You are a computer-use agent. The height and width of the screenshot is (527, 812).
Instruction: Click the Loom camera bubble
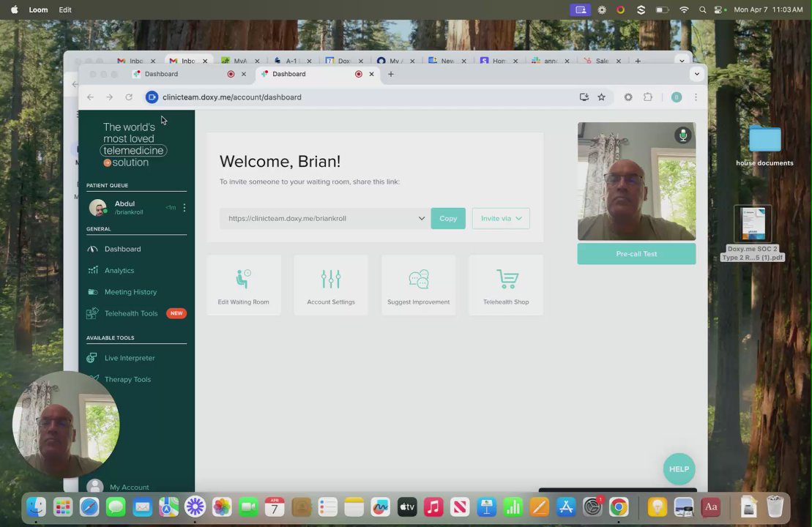point(67,425)
